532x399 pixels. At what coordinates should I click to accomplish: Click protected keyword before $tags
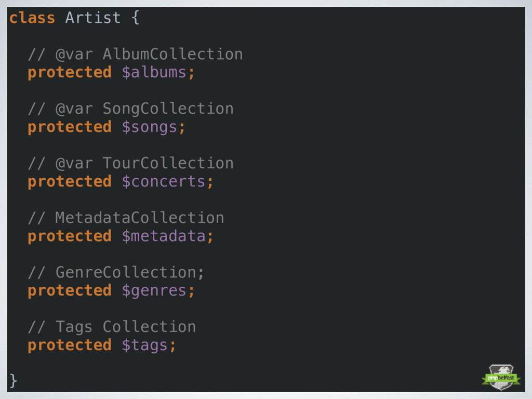click(70, 345)
